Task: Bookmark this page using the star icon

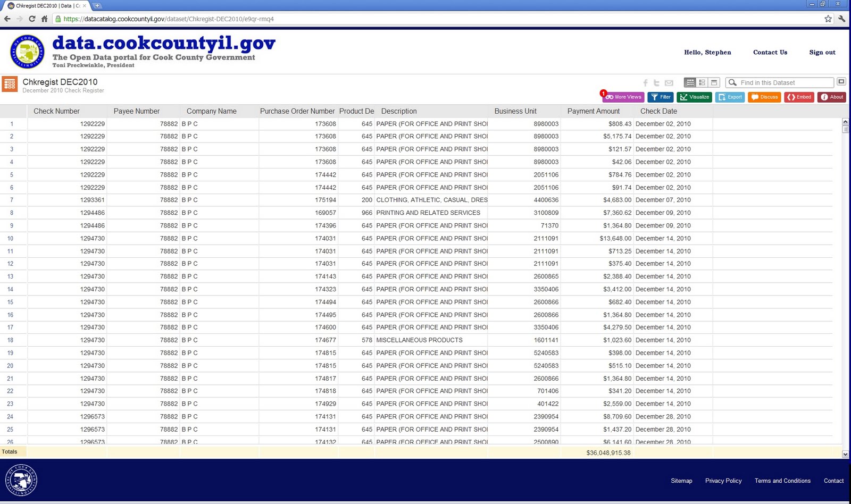Action: tap(828, 18)
